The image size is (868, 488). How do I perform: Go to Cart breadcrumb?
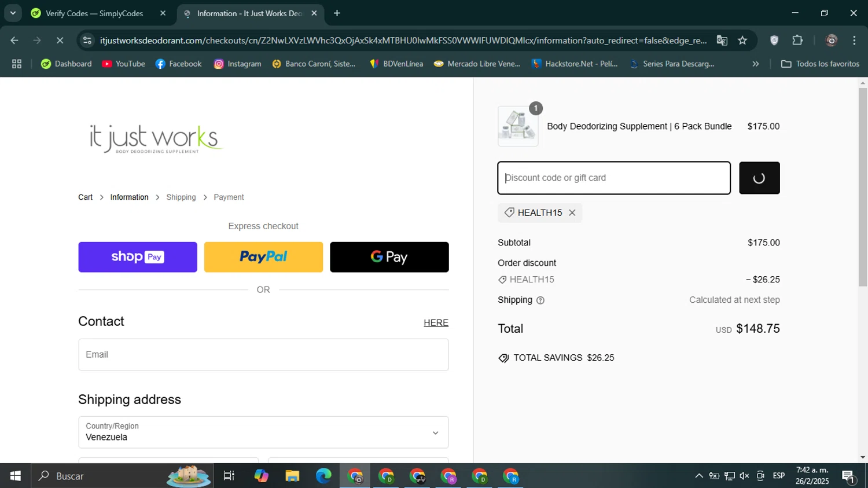click(x=86, y=197)
